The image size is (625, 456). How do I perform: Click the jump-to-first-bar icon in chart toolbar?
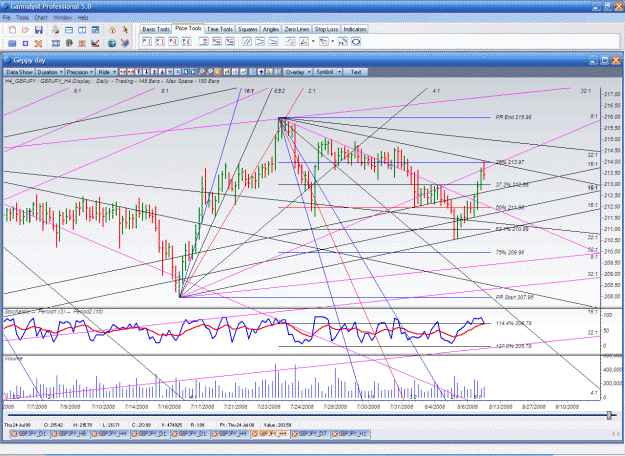click(186, 72)
